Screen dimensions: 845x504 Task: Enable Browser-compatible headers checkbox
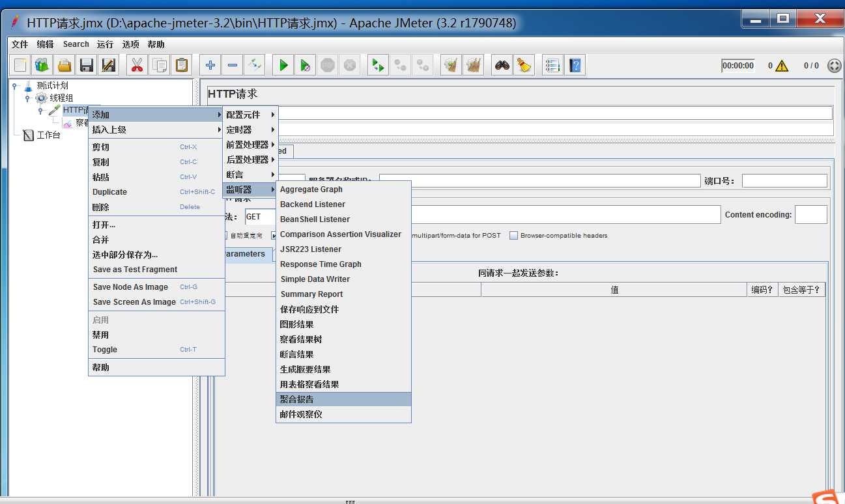coord(513,236)
